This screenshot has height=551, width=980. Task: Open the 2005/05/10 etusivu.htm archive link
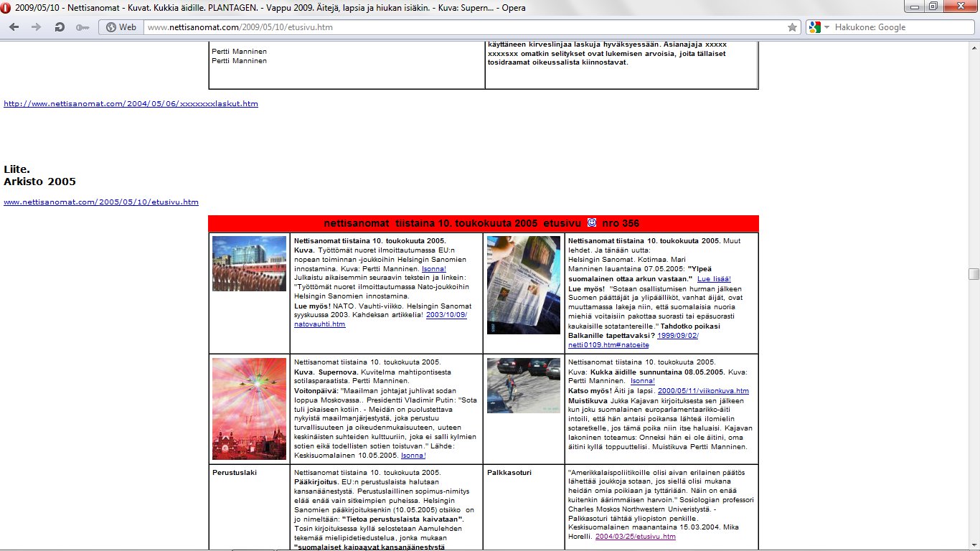coord(101,202)
